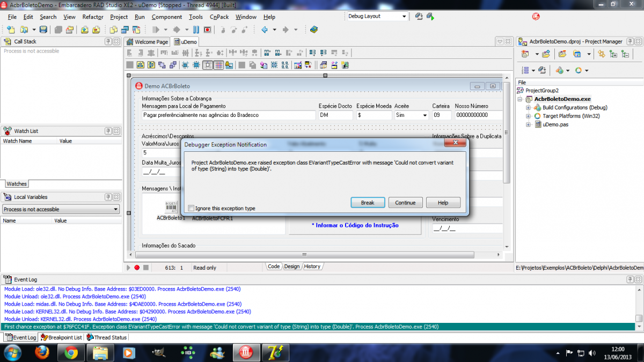This screenshot has width=644, height=362.
Task: Click the Windows Start orb
Action: (12, 352)
